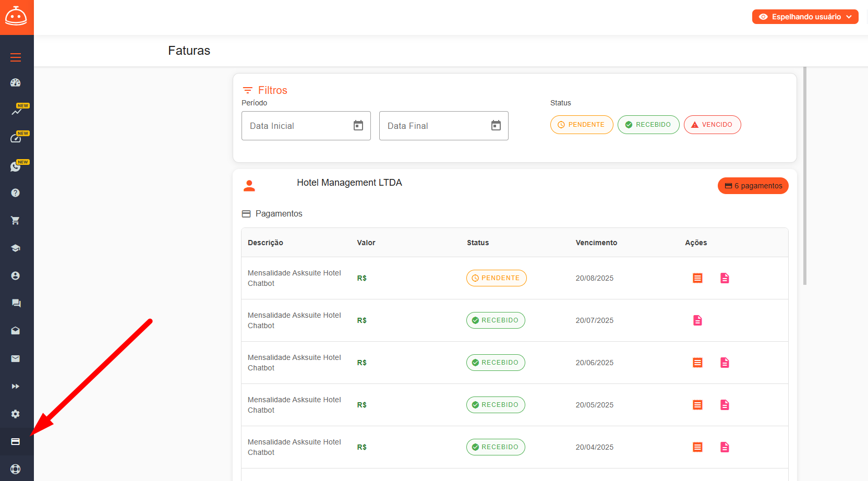Expand the Espelhando usuário dropdown
868x481 pixels.
(x=805, y=17)
